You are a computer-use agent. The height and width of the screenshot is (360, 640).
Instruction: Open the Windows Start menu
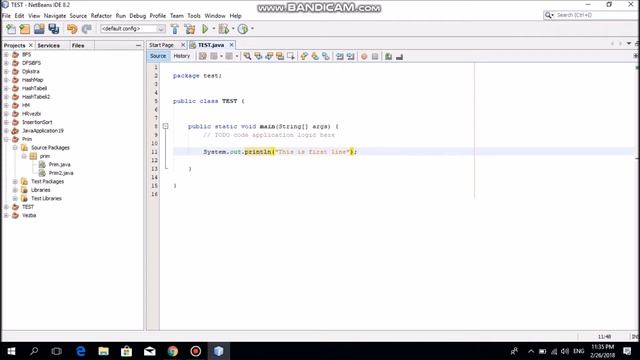click(x=11, y=351)
